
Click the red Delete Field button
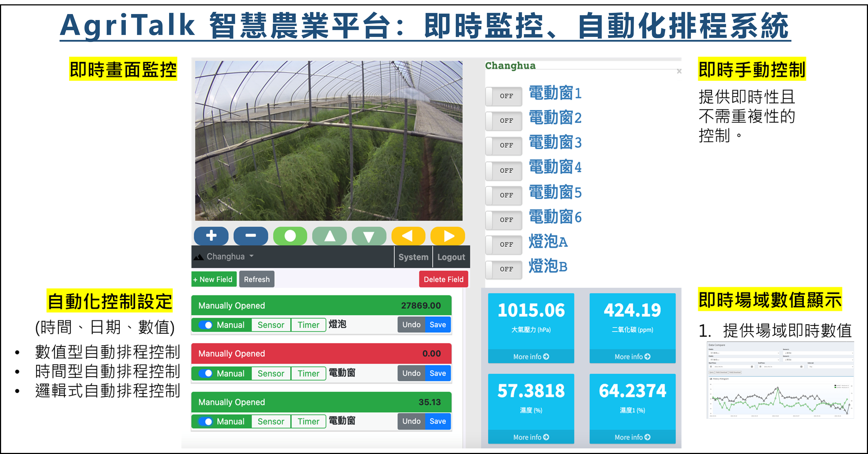443,279
